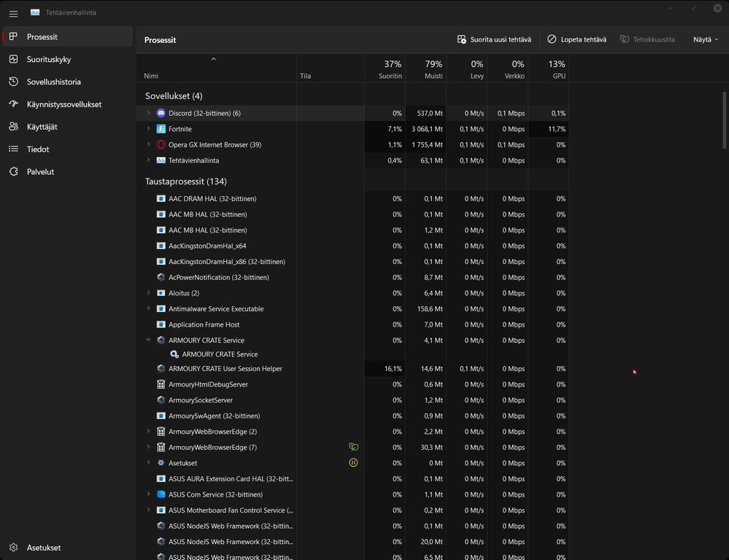Click ARMOURY CRATE User Session Helper icon

tap(161, 368)
